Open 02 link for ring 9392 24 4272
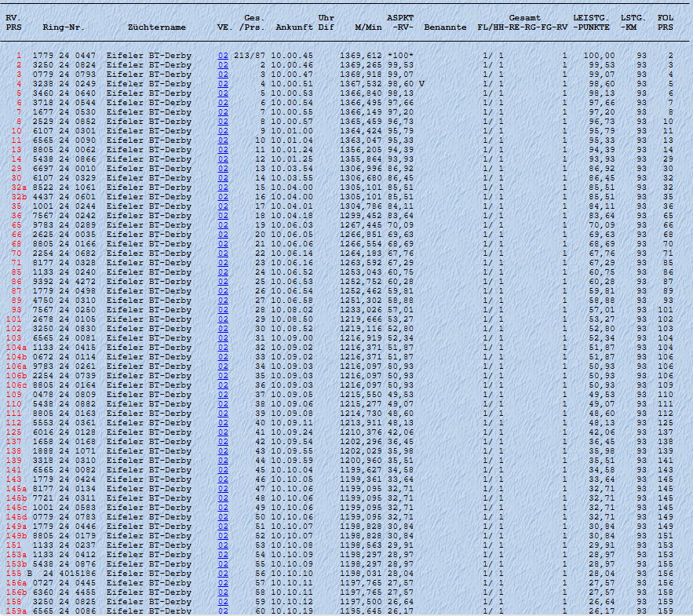This screenshot has height=616, width=693. (223, 282)
